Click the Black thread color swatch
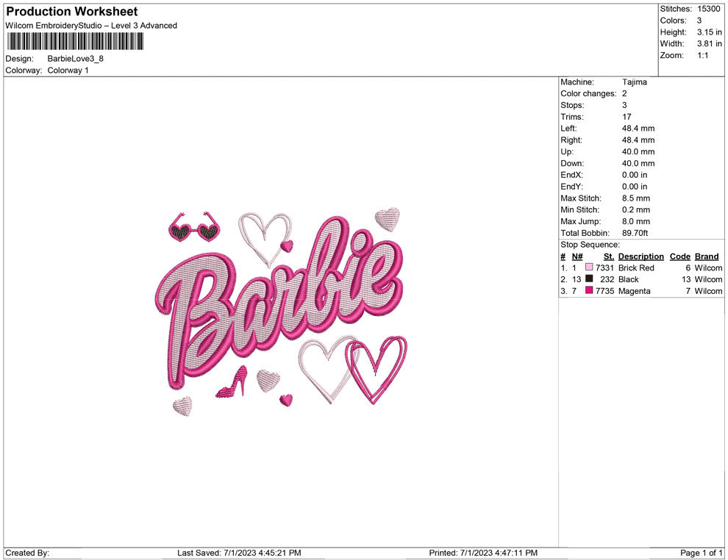This screenshot has height=560, width=728. 589,279
